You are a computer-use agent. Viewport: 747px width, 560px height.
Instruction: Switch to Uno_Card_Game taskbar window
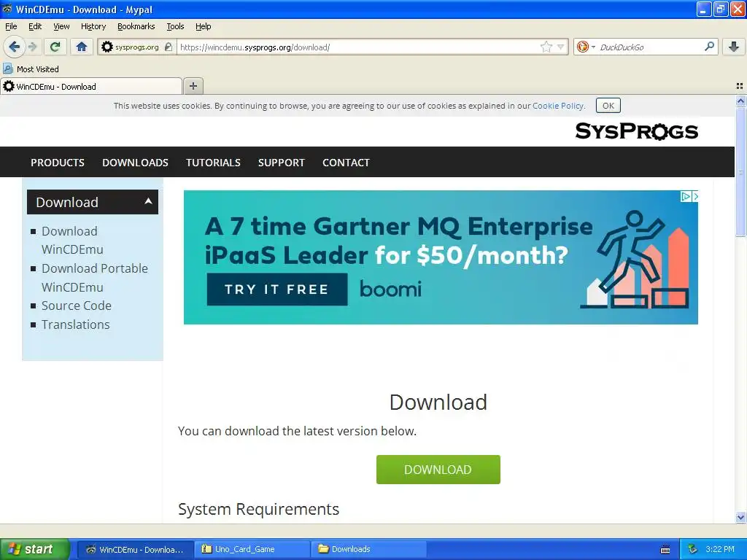click(252, 550)
